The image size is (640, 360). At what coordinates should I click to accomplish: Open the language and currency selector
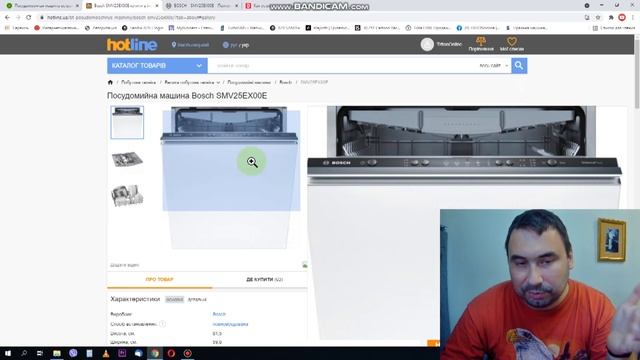[x=236, y=45]
